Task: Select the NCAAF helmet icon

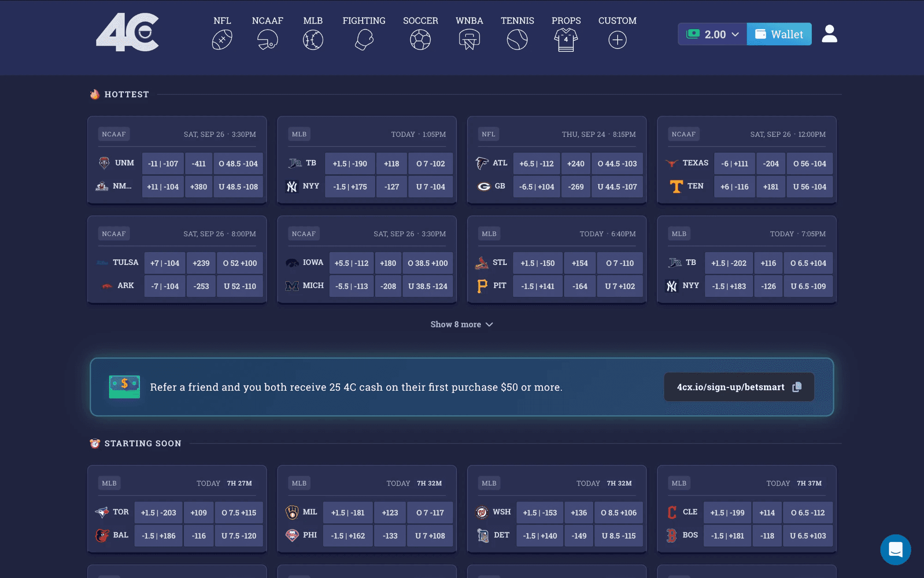Action: click(267, 40)
